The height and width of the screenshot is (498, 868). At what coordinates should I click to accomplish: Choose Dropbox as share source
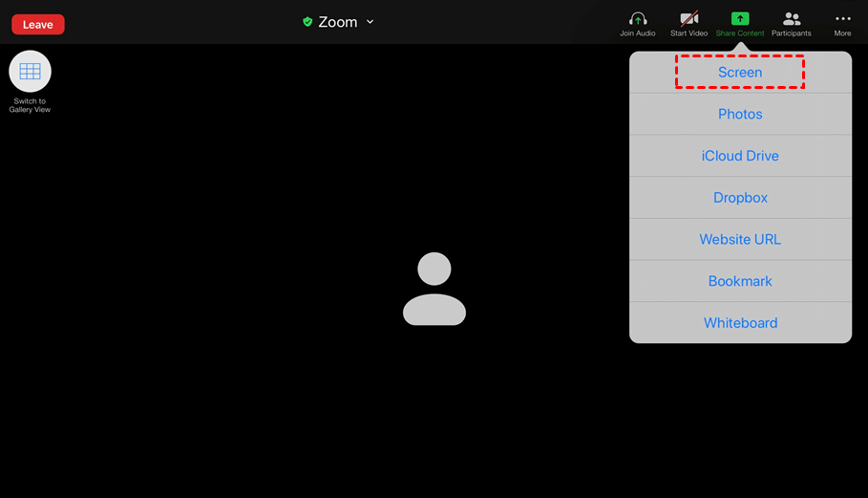tap(740, 198)
